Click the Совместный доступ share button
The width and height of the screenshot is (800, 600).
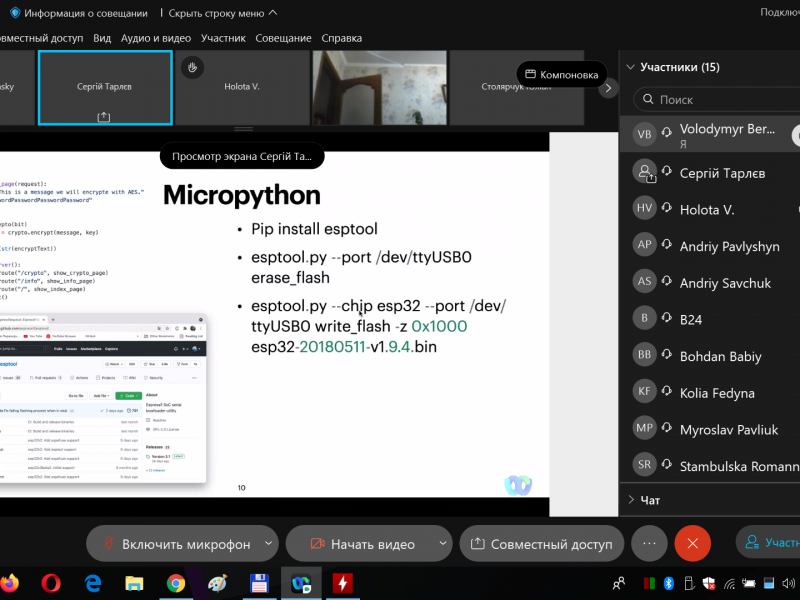(541, 544)
